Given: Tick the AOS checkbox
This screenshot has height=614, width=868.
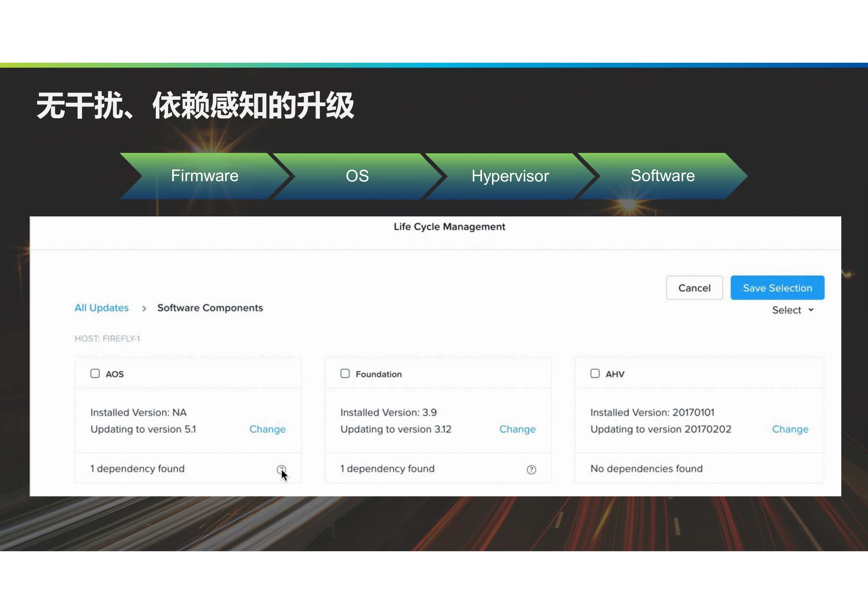Looking at the screenshot, I should (95, 373).
